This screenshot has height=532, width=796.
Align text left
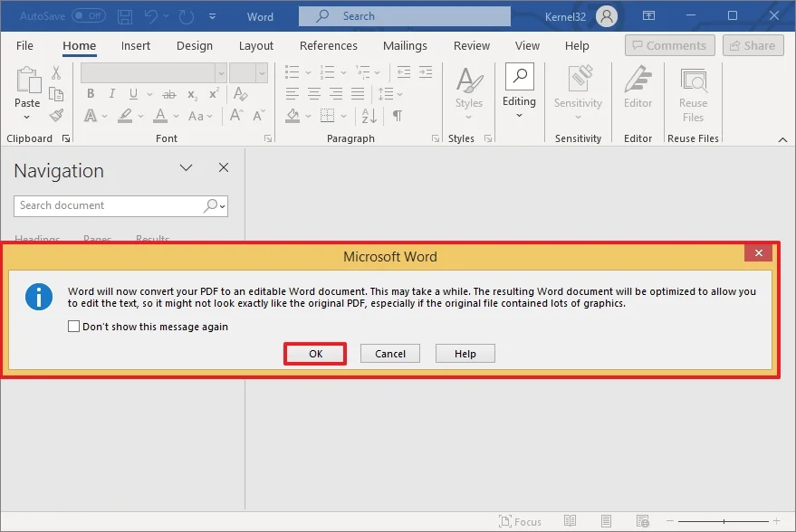pos(293,94)
